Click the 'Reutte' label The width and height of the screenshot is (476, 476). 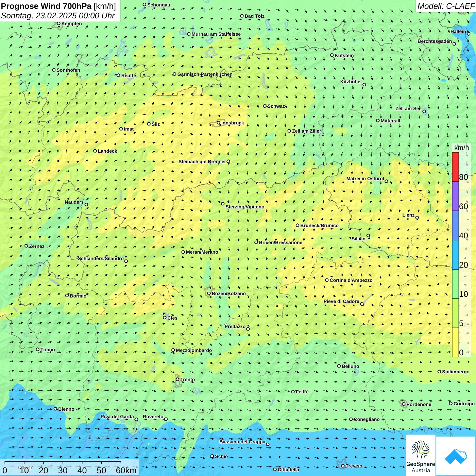click(129, 75)
